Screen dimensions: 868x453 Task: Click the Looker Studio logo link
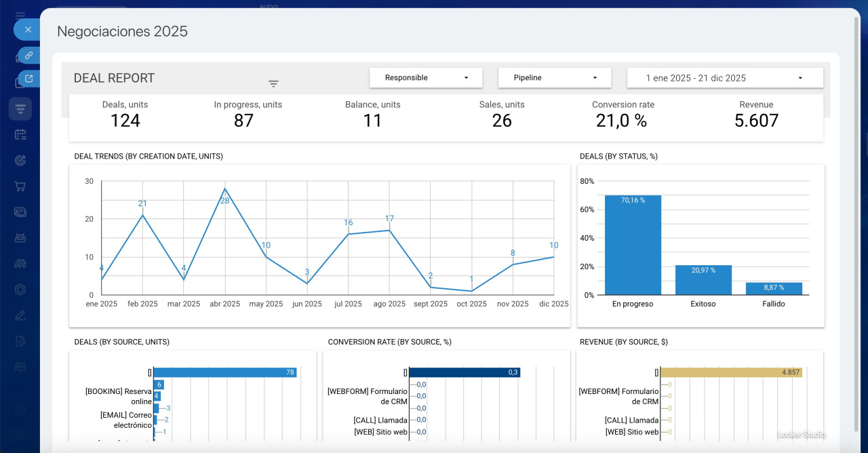[802, 435]
